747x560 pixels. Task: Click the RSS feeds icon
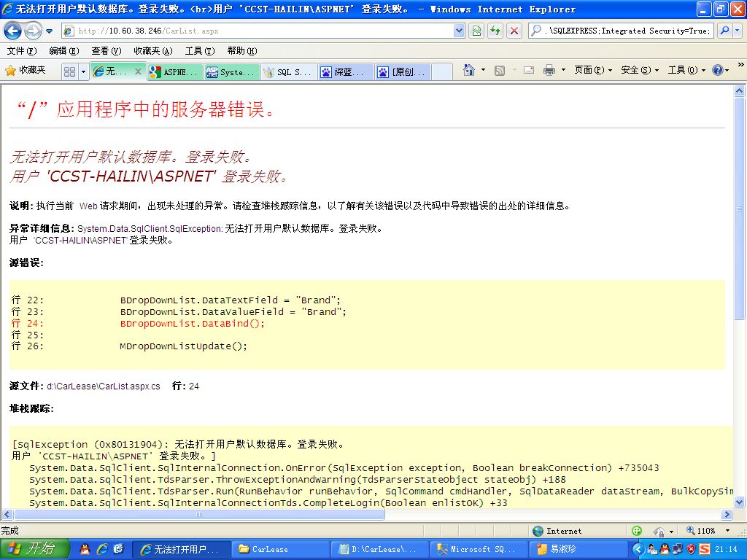[x=500, y=71]
